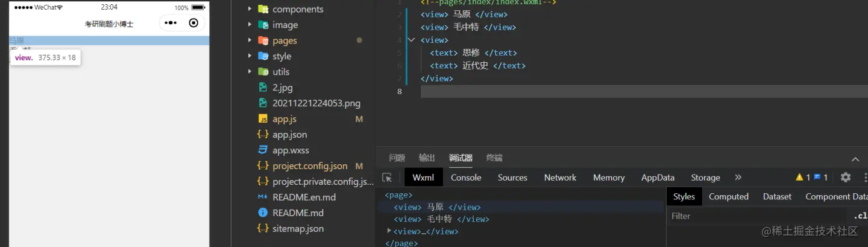Click the capsule close circle button
This screenshot has height=247, width=868.
193,23
